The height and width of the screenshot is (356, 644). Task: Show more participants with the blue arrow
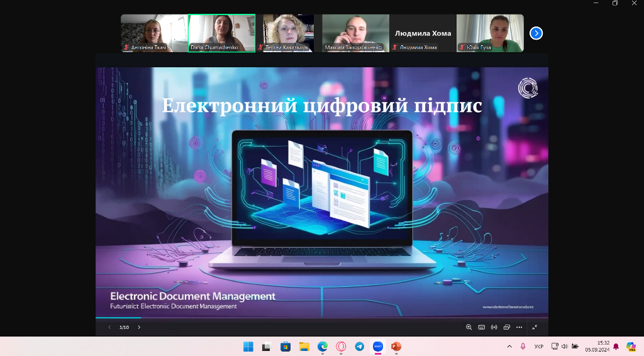[536, 33]
